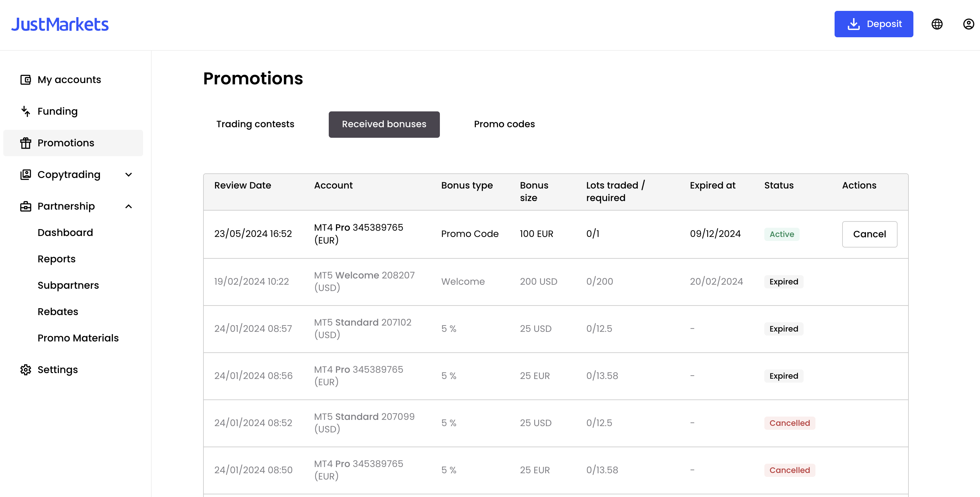Screen dimensions: 980x497
Task: Click Expired badge in MT5 Welcome row
Action: click(784, 282)
